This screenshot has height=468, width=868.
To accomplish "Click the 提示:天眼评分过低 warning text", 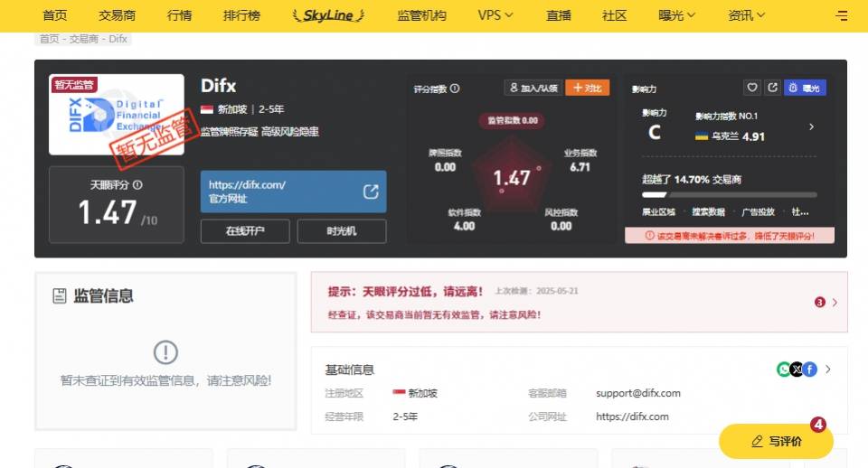I will 405,292.
